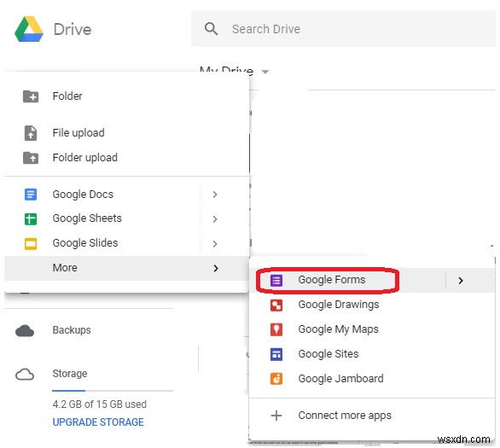500x448 pixels.
Task: Click Connect more apps
Action: (345, 416)
